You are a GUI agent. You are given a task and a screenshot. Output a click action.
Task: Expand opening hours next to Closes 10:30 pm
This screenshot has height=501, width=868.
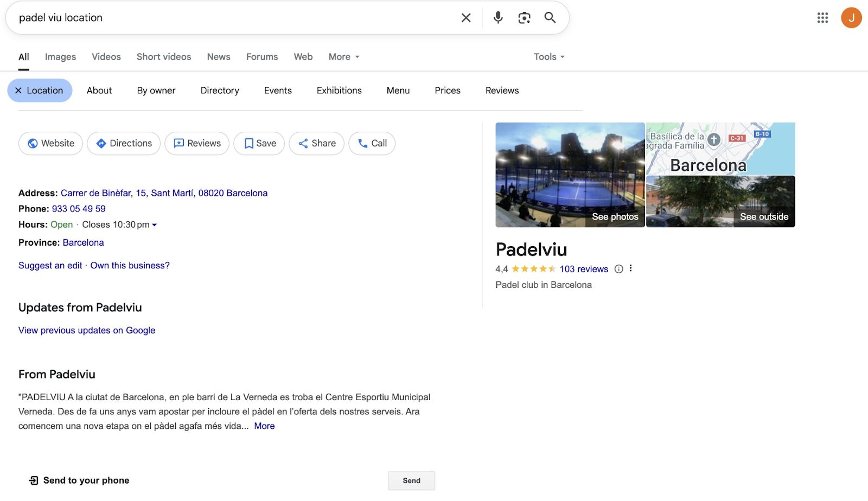(155, 225)
